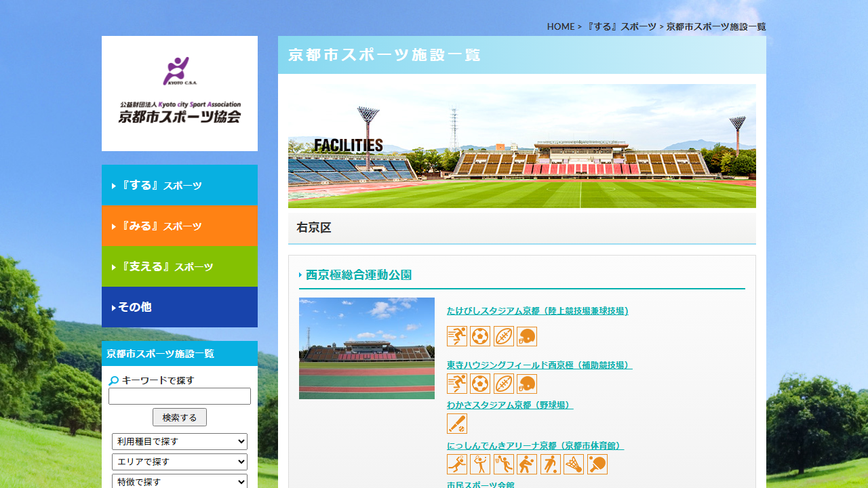Click running icon under たけびしスタジアム京都
The width and height of the screenshot is (868, 488).
point(457,336)
